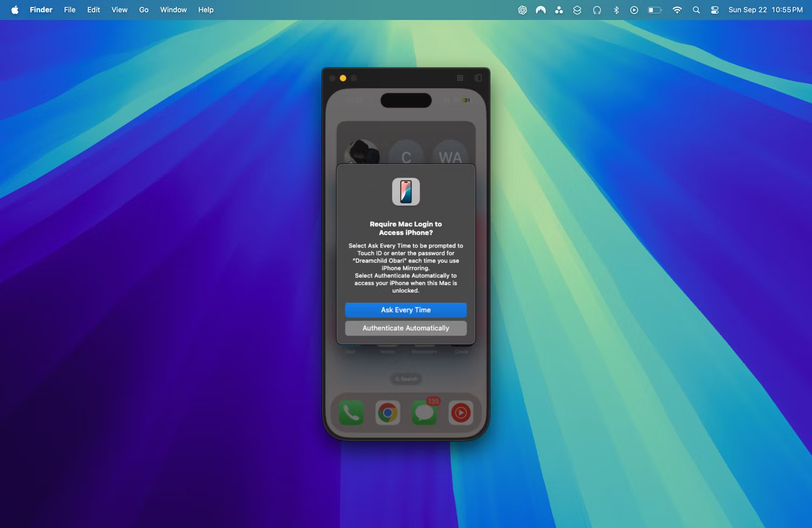Open the Wi-Fi menu
812x528 pixels.
[x=677, y=10]
